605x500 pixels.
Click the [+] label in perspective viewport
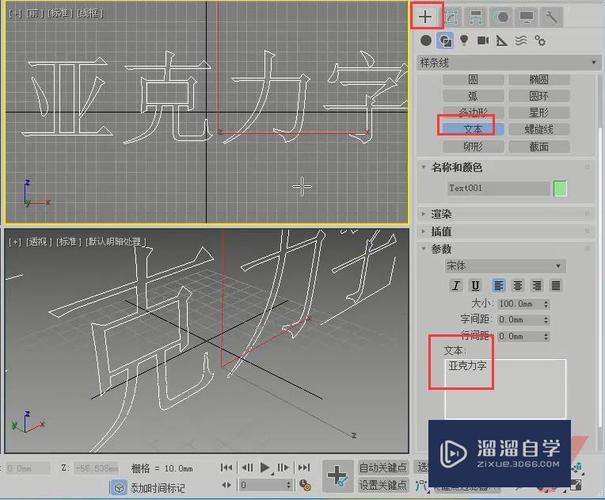tap(15, 242)
